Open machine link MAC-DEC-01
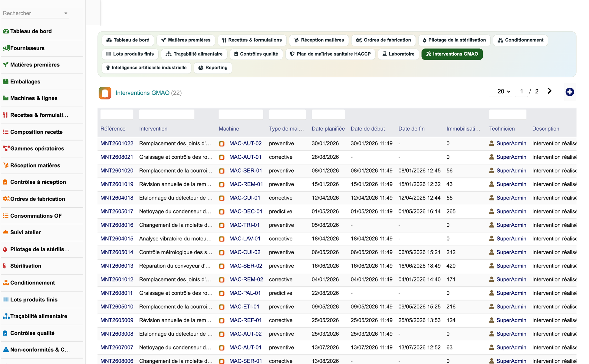589x364 pixels. pyautogui.click(x=246, y=212)
